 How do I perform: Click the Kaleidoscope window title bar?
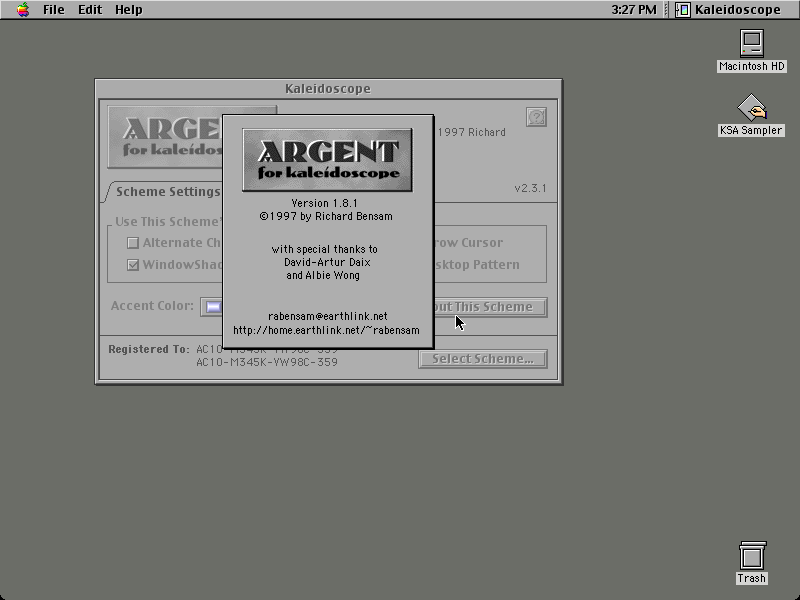tap(328, 89)
